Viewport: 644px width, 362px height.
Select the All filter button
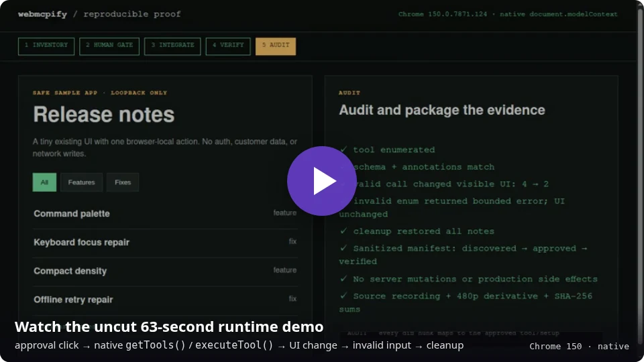click(44, 182)
